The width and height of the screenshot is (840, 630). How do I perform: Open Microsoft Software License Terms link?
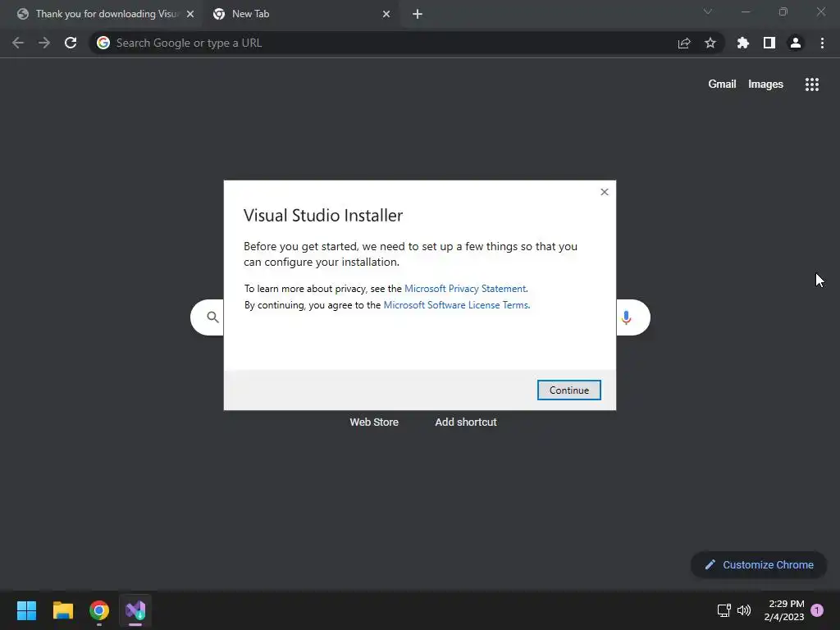click(x=456, y=305)
